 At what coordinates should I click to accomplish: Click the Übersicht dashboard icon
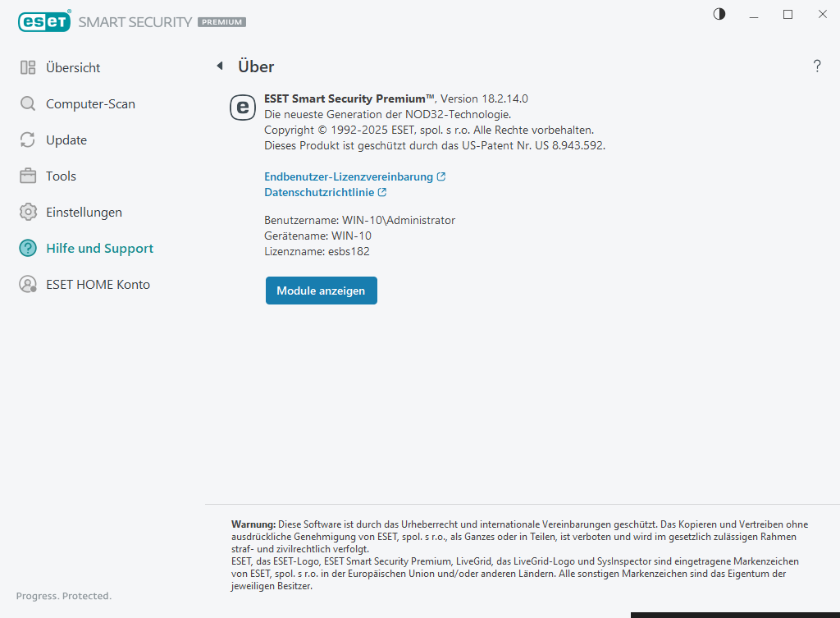click(28, 68)
